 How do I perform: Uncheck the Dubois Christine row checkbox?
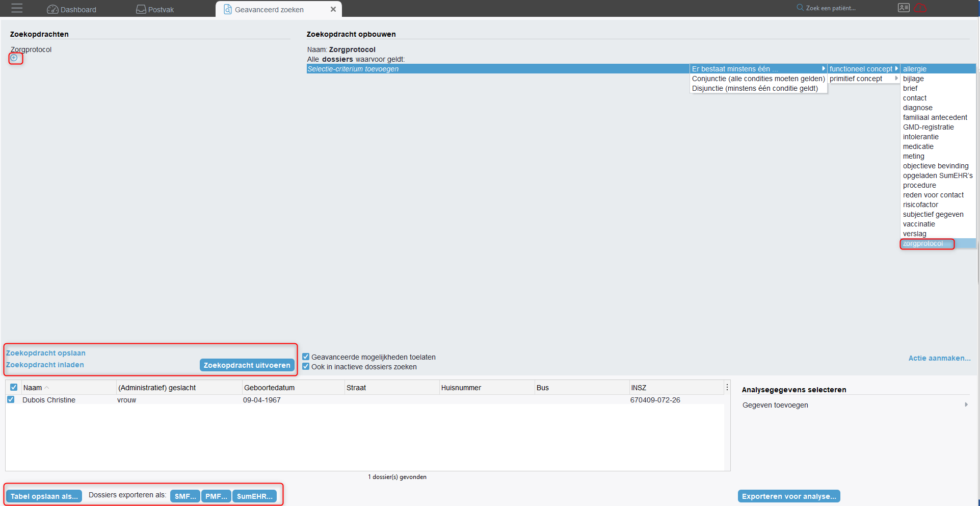click(x=11, y=399)
